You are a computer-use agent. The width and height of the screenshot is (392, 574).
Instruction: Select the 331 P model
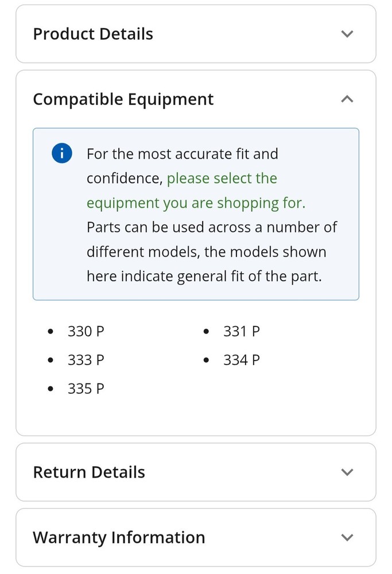[241, 331]
